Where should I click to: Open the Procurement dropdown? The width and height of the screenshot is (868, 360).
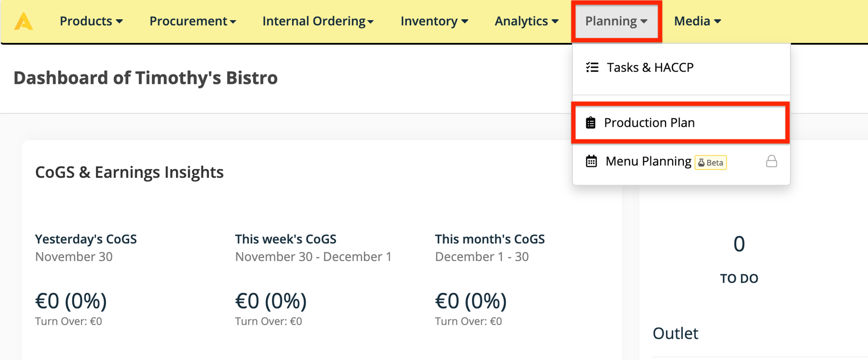(x=193, y=21)
